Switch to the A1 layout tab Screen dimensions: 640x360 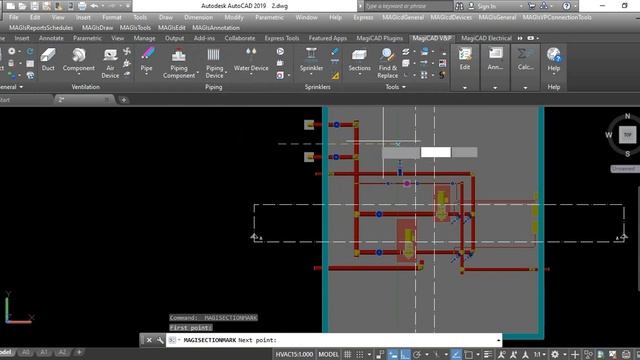[x=44, y=352]
